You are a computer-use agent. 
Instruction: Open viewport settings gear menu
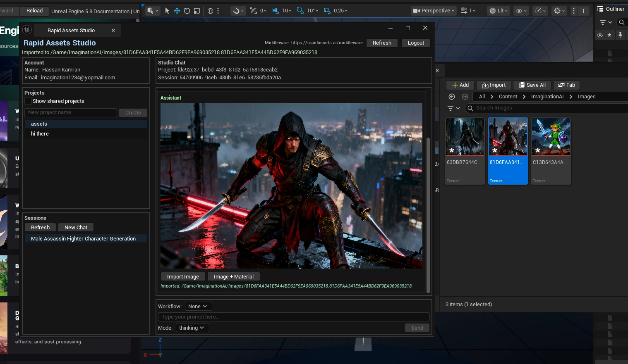pyautogui.click(x=559, y=11)
